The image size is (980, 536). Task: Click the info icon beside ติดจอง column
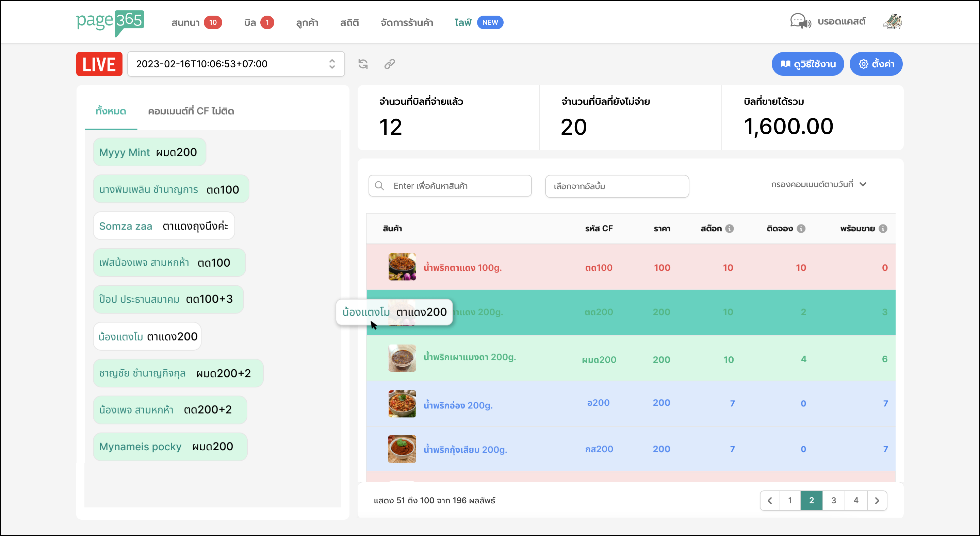tap(801, 229)
